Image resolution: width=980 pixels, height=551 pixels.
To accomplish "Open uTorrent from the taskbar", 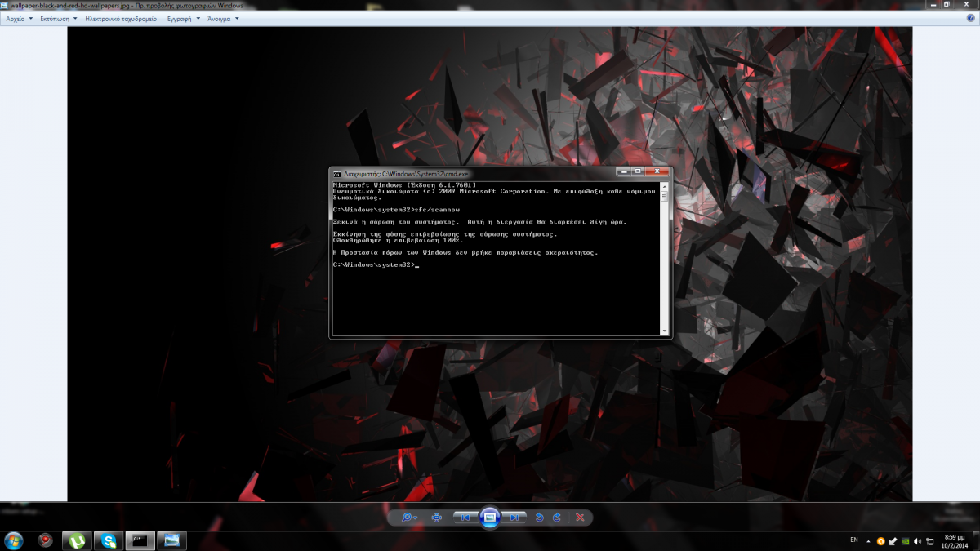I will 77,540.
